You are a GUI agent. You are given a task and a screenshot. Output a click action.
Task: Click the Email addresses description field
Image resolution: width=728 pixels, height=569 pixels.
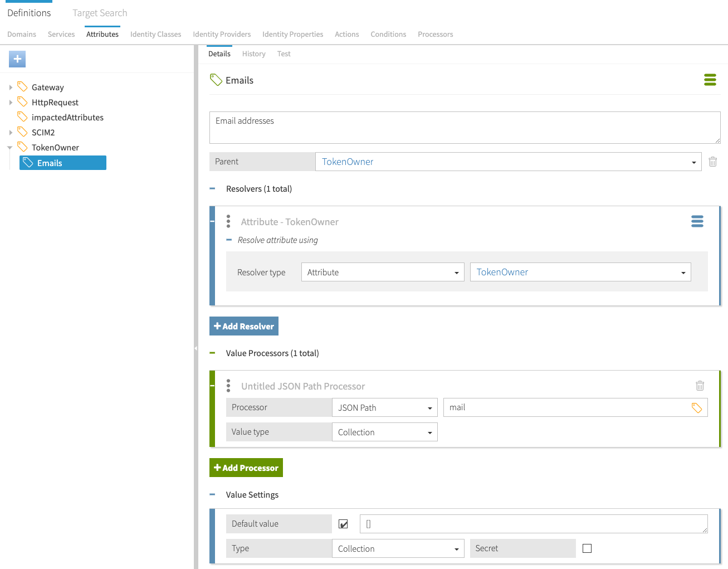point(465,127)
